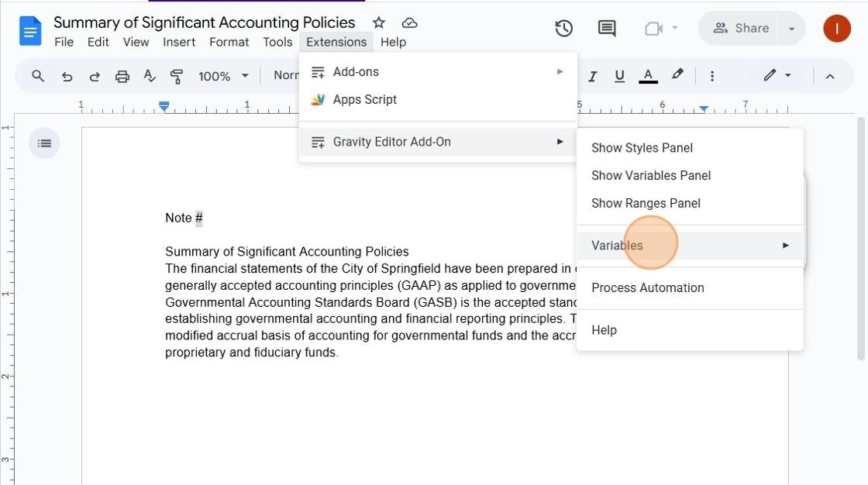The width and height of the screenshot is (868, 485).
Task: Open the comments panel icon
Action: pos(607,28)
